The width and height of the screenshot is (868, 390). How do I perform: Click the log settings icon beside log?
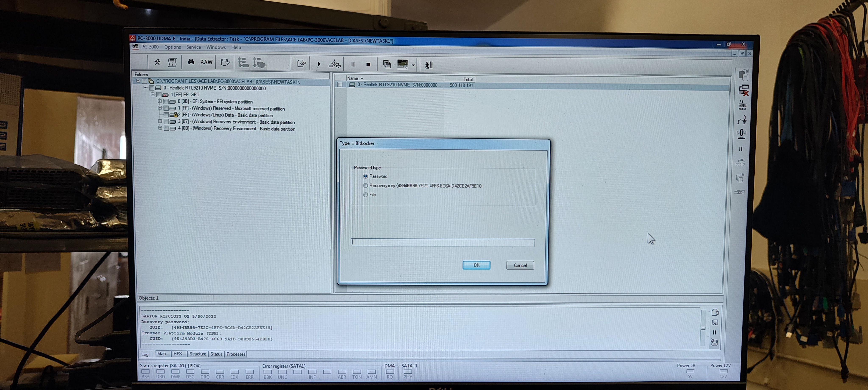tap(715, 313)
